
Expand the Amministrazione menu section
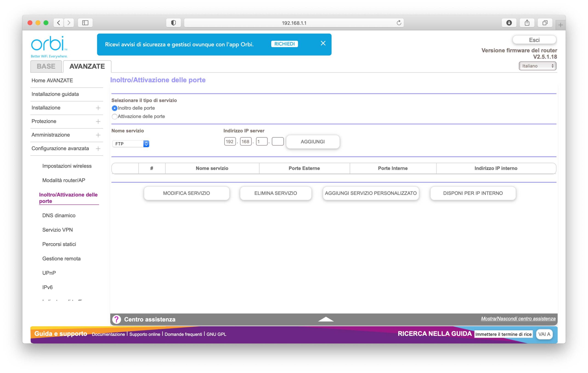[x=98, y=135]
